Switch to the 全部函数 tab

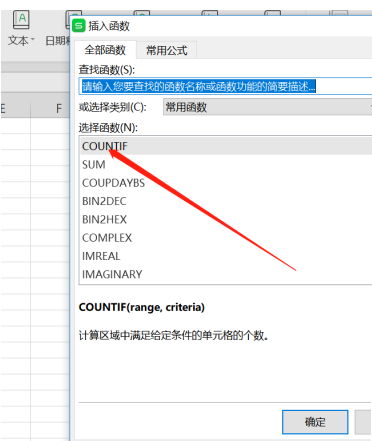click(105, 50)
